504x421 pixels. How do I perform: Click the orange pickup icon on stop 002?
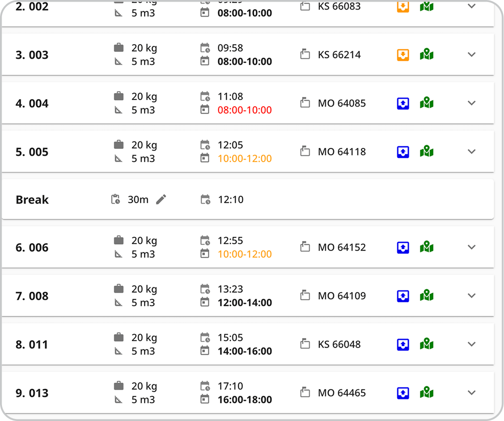(x=403, y=7)
